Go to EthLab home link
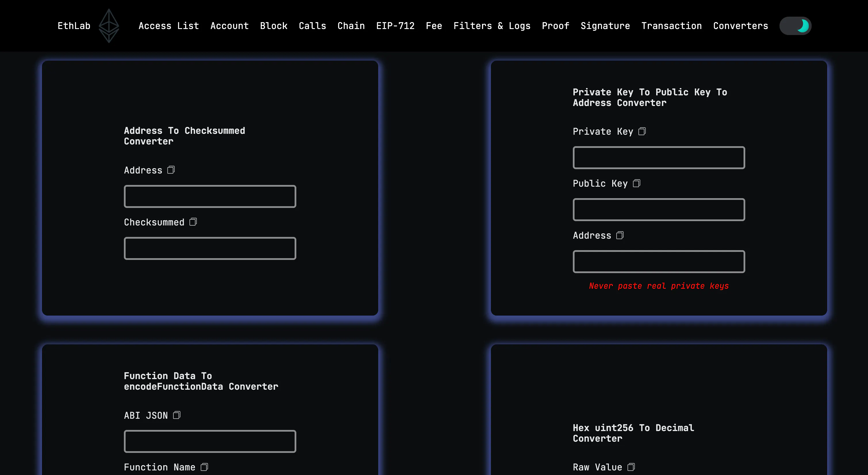The width and height of the screenshot is (868, 475). 74,26
